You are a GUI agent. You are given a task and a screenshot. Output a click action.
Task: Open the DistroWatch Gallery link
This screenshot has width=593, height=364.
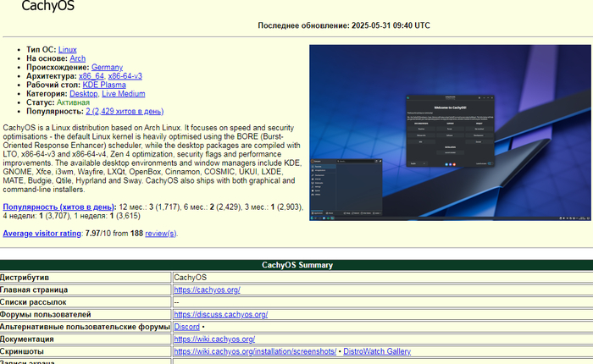[x=377, y=351]
